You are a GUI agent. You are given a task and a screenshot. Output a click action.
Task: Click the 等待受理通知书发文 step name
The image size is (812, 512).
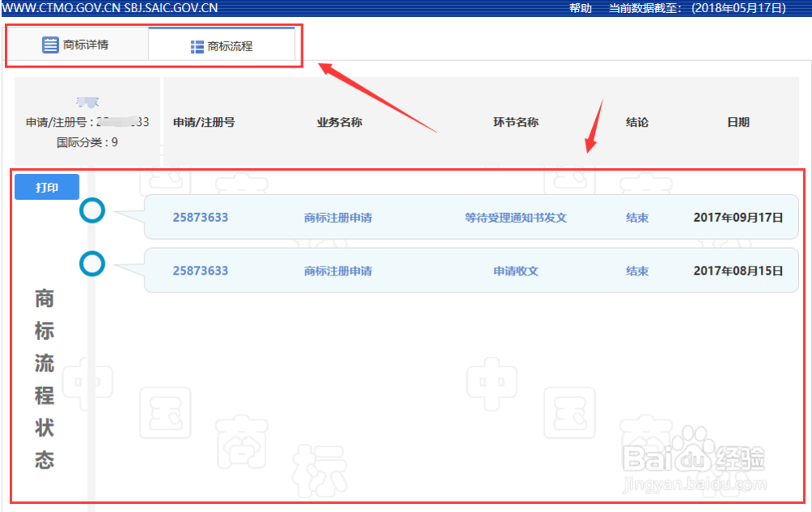pyautogui.click(x=516, y=218)
